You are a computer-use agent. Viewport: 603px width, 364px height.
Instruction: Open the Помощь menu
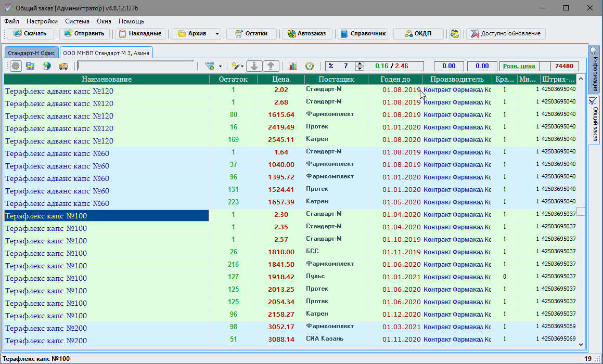tap(132, 21)
